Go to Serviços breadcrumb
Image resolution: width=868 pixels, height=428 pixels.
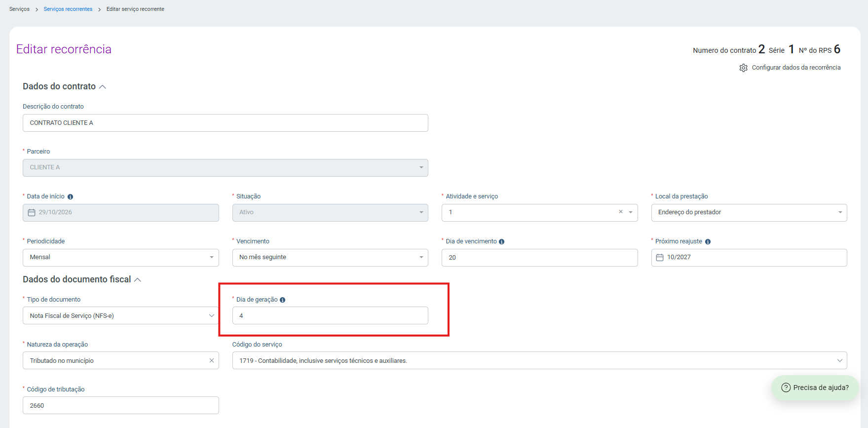click(19, 9)
